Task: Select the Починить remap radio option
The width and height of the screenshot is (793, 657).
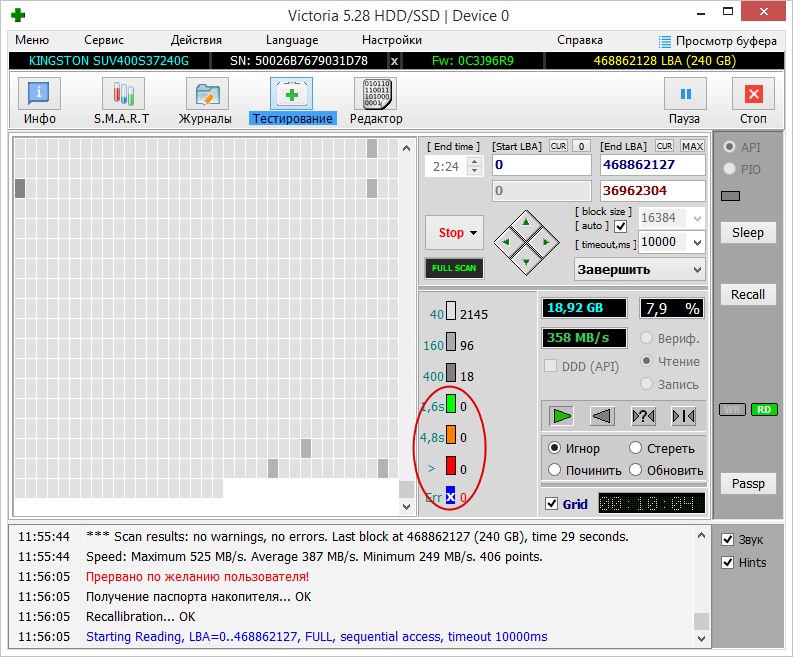Action: tap(555, 470)
